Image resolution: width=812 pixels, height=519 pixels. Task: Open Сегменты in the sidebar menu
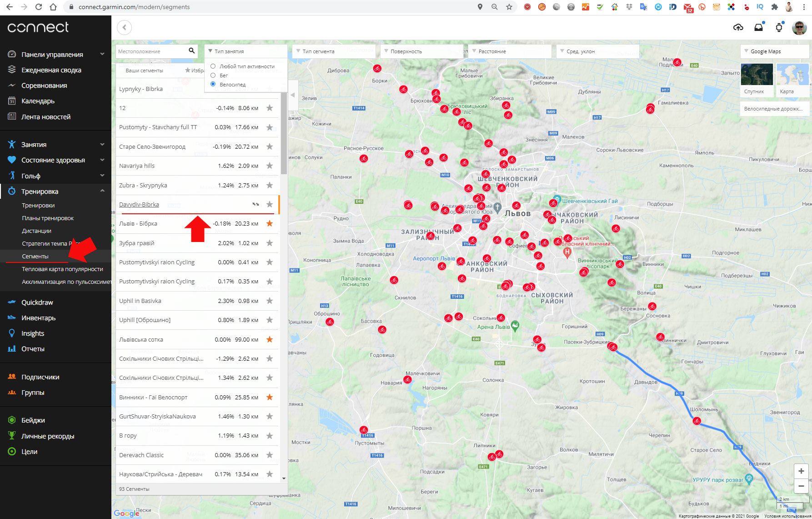(35, 257)
